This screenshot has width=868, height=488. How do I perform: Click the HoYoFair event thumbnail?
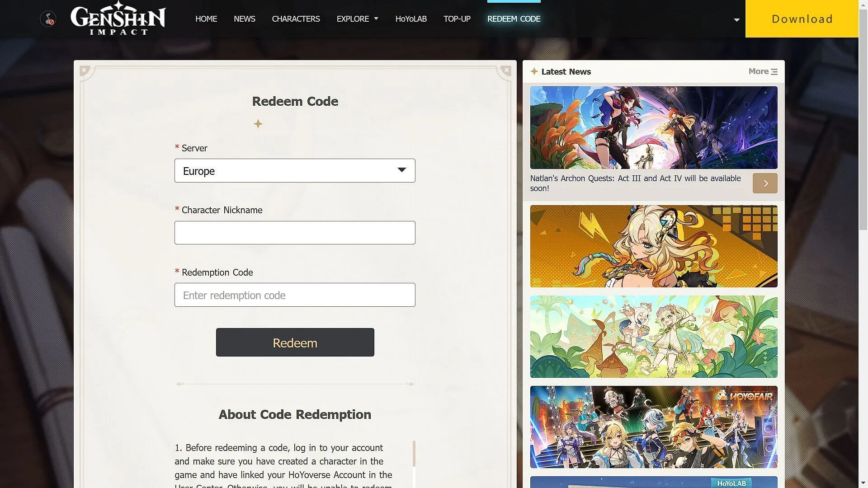[x=654, y=427]
